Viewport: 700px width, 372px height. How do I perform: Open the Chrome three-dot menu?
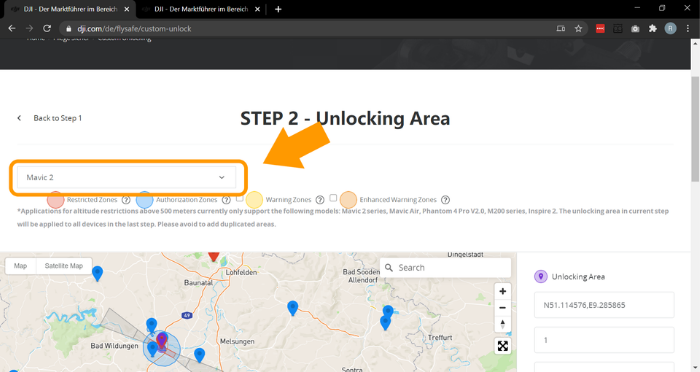click(x=688, y=29)
